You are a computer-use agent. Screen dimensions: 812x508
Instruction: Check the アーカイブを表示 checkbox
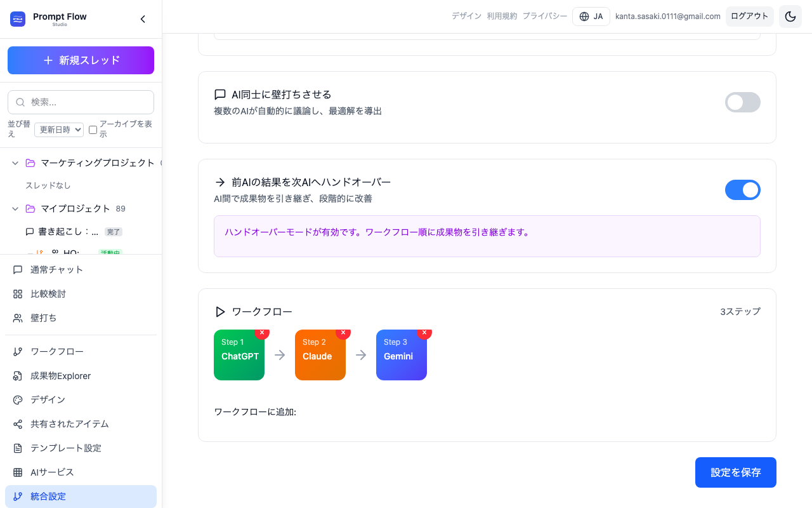click(x=93, y=130)
